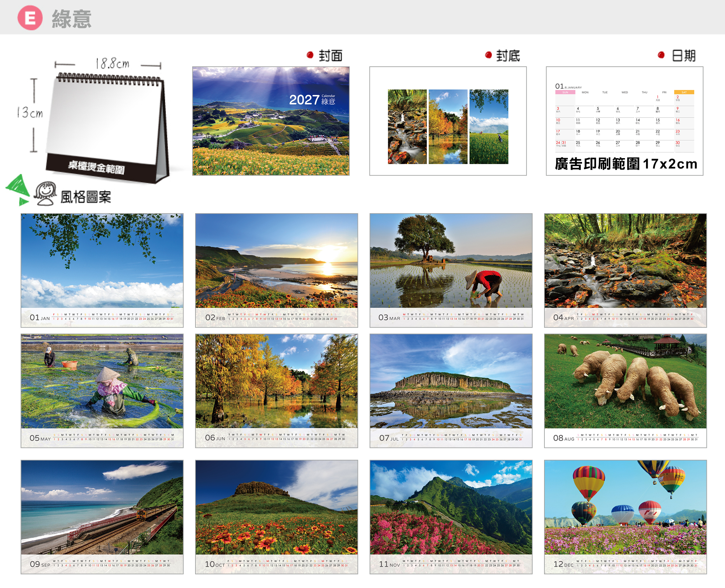Click the cartoon girl face icon
This screenshot has width=725, height=588.
tap(45, 193)
